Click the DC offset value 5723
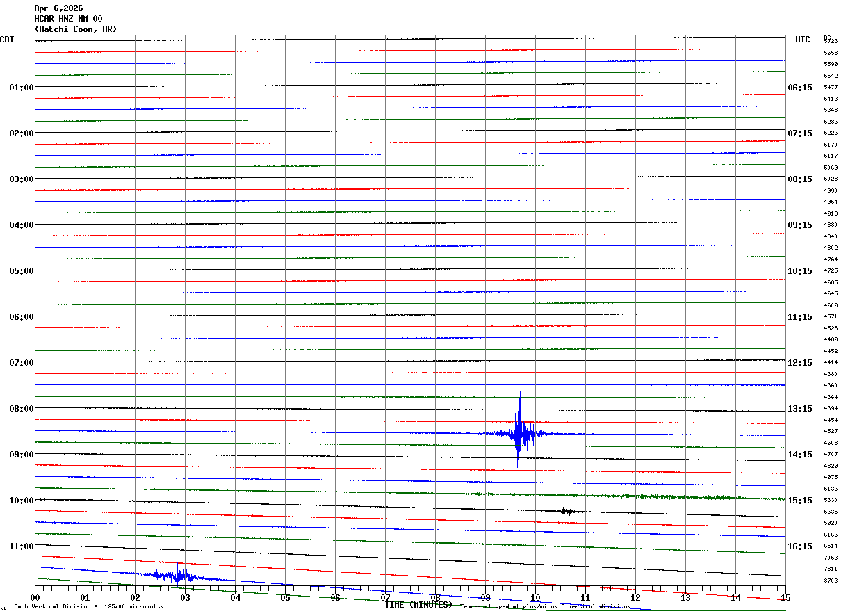841x616 pixels. click(830, 42)
